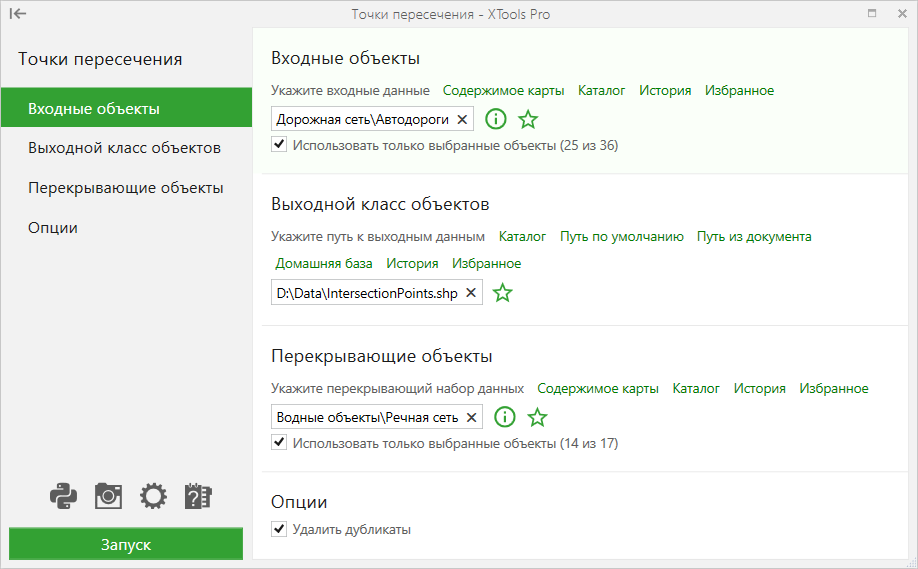Screen dimensions: 918x569
Task: Start the tool with Запуск button
Action: pyautogui.click(x=126, y=544)
